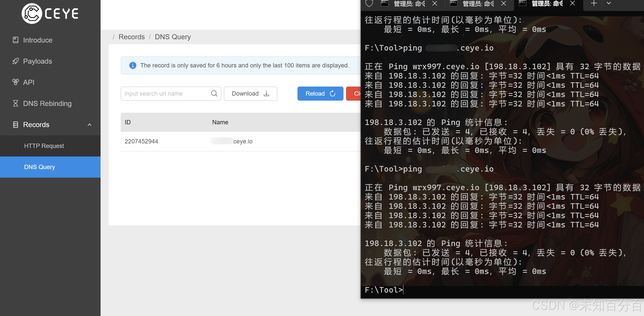Click the info icon on the record notice banner

[133, 65]
